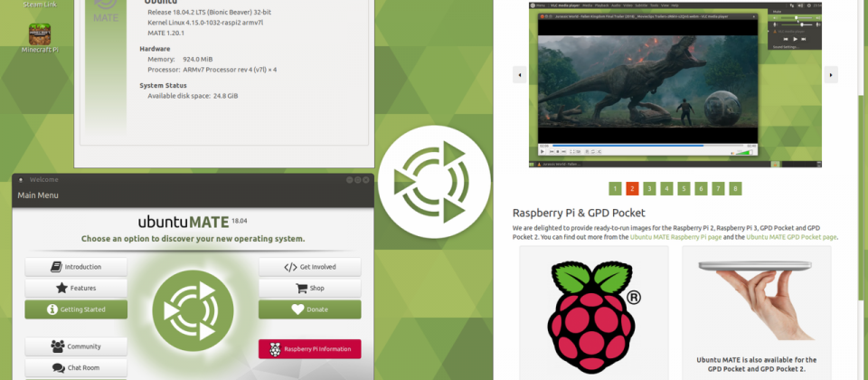Viewport: 868px width, 380px height.
Task: Click the VLC Jurassic World slideshow screenshot
Action: point(675,85)
